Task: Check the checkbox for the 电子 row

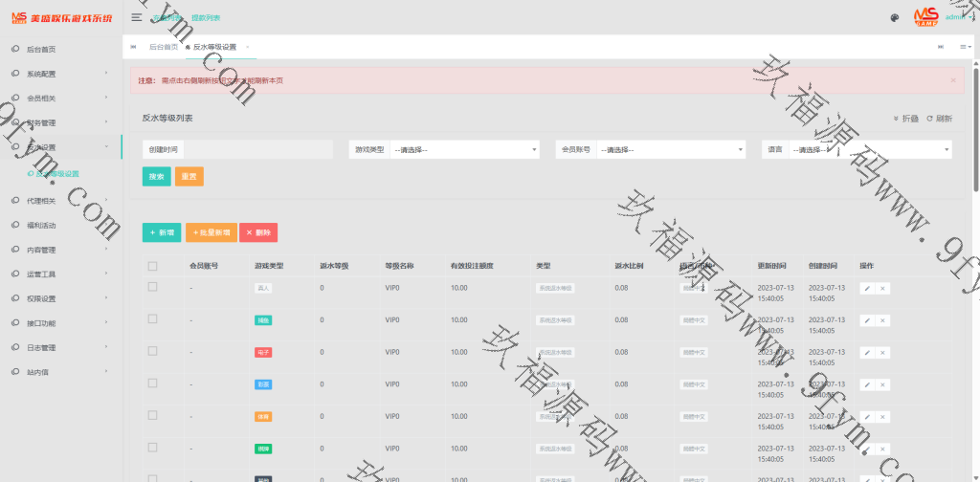Action: (152, 352)
